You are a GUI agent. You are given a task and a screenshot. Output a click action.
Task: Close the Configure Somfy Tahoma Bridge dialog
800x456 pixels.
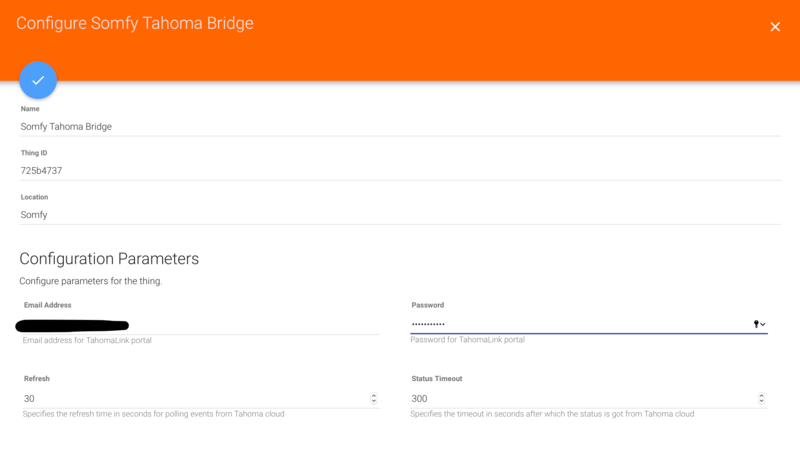coord(775,27)
